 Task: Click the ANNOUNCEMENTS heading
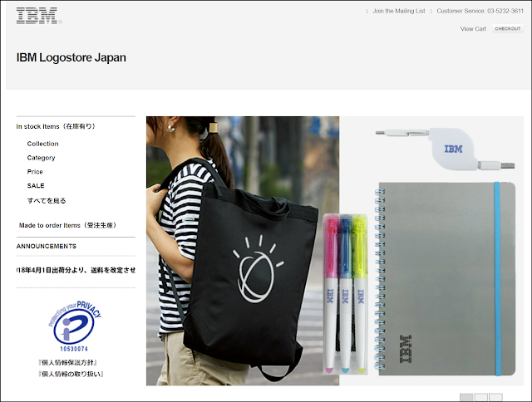pos(47,247)
